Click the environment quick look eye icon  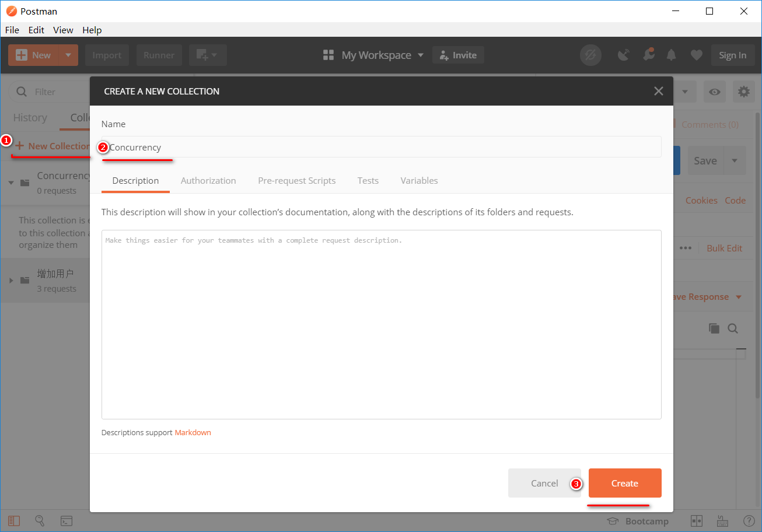click(715, 92)
